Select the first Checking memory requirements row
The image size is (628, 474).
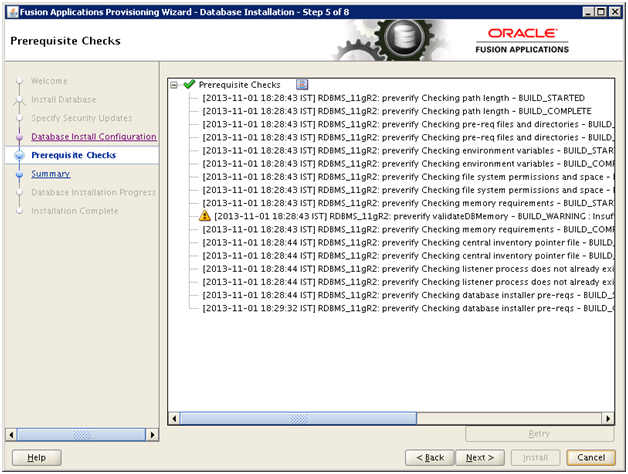click(408, 203)
